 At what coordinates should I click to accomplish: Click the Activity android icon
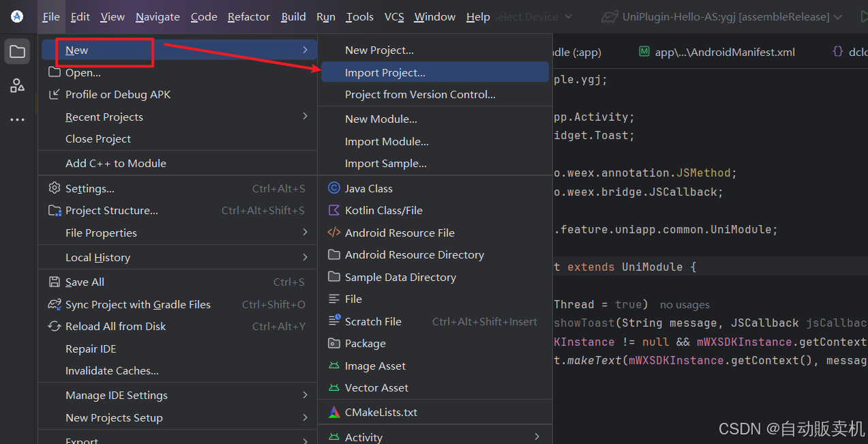click(x=334, y=437)
